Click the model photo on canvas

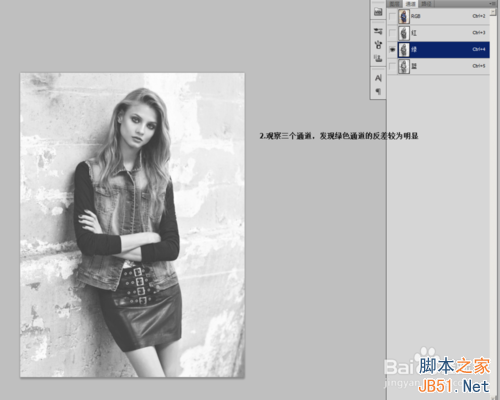point(132,225)
